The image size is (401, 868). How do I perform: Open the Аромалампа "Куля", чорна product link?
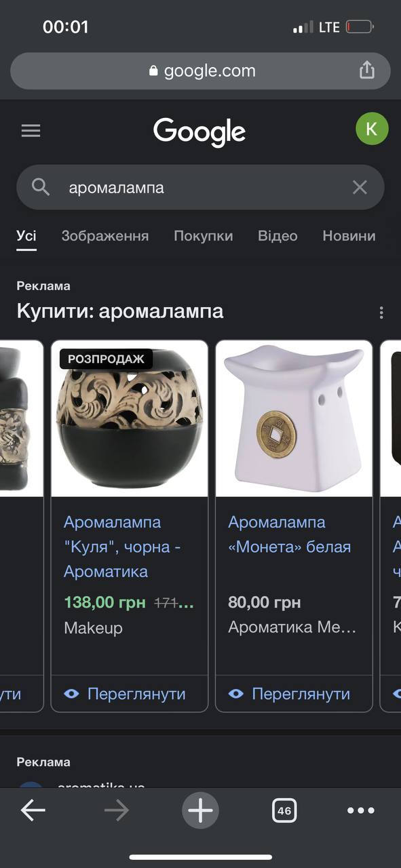[122, 547]
